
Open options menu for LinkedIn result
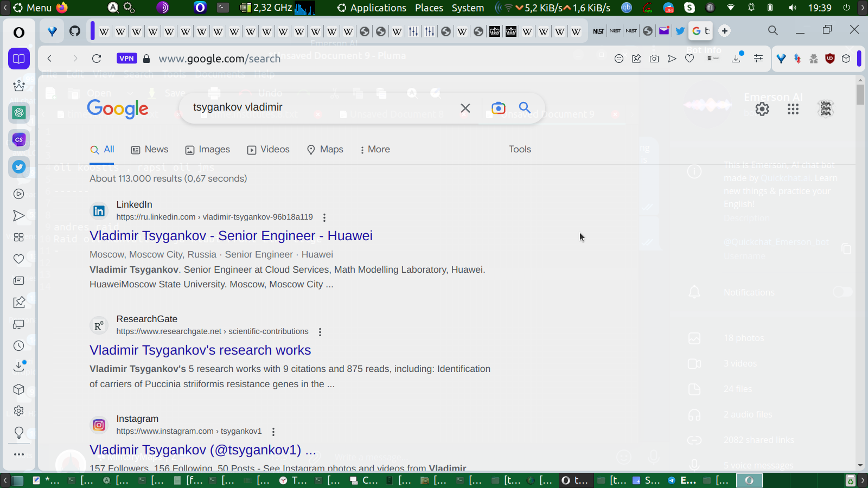pyautogui.click(x=324, y=217)
